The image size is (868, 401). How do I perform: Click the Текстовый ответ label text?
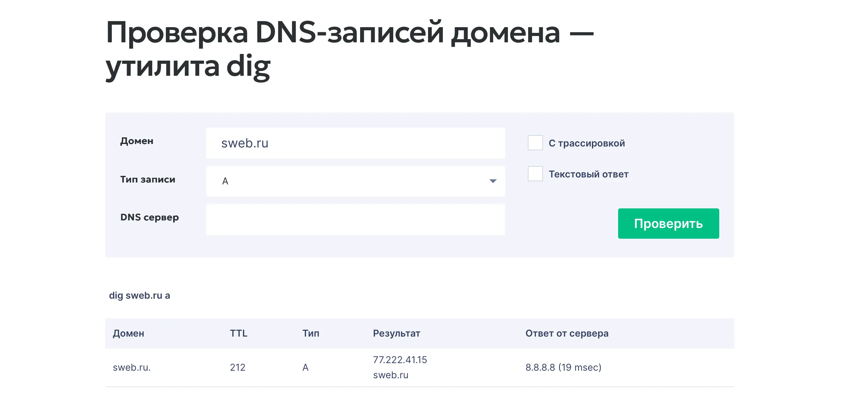pos(588,174)
